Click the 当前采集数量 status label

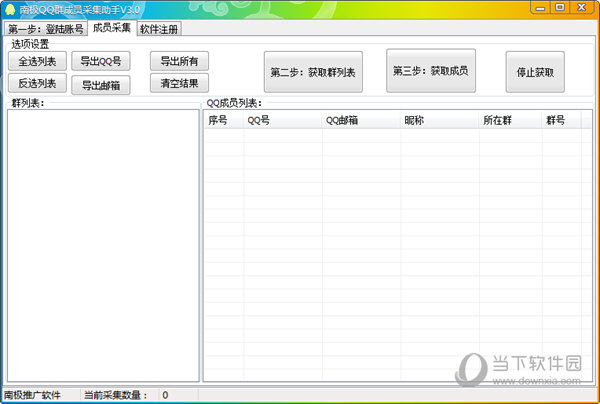click(x=116, y=395)
